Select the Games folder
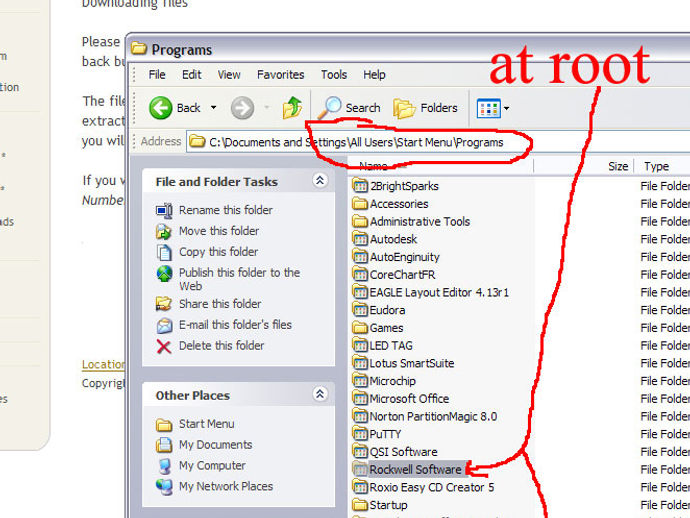690x518 pixels. tap(378, 327)
